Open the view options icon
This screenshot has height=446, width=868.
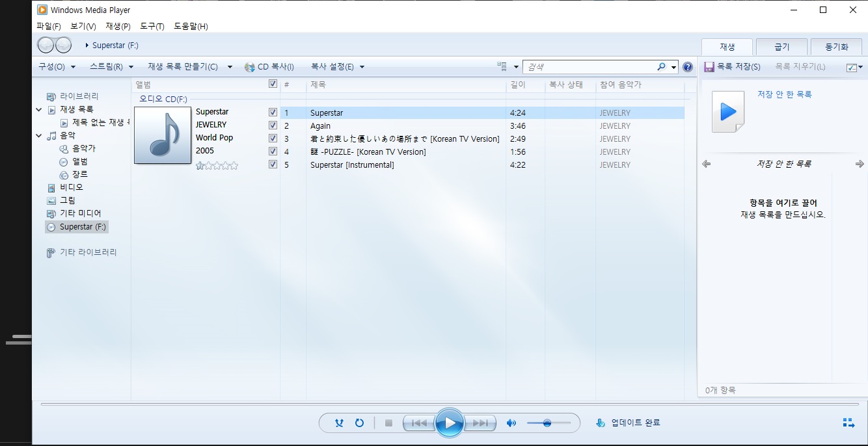pyautogui.click(x=502, y=66)
